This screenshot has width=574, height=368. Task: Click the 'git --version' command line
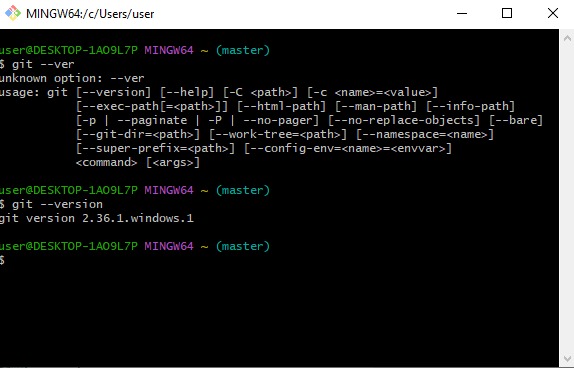[x=51, y=204]
